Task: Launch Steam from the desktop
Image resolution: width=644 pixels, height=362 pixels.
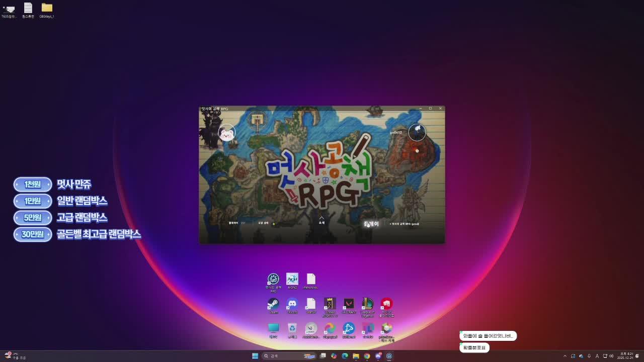Action: point(273,304)
